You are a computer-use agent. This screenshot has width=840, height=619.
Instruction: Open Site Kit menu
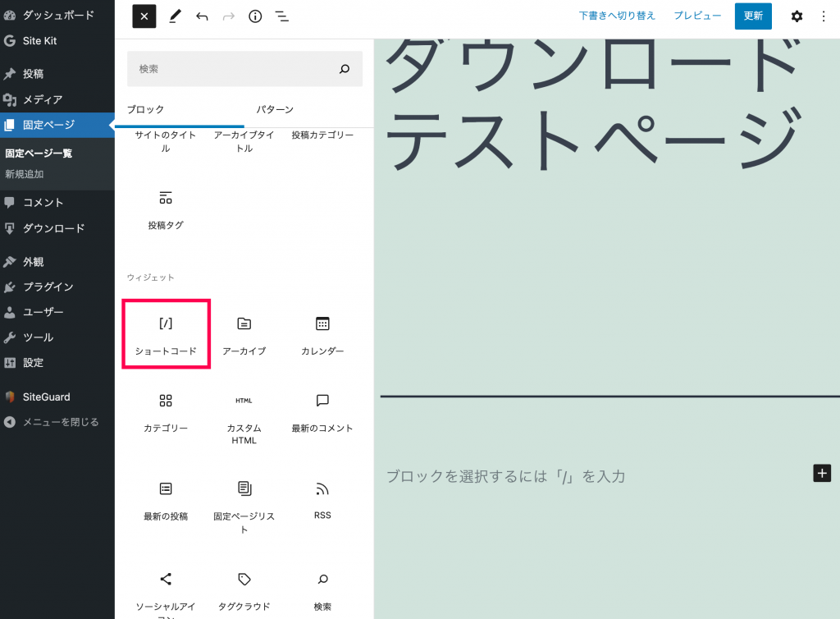click(57, 41)
